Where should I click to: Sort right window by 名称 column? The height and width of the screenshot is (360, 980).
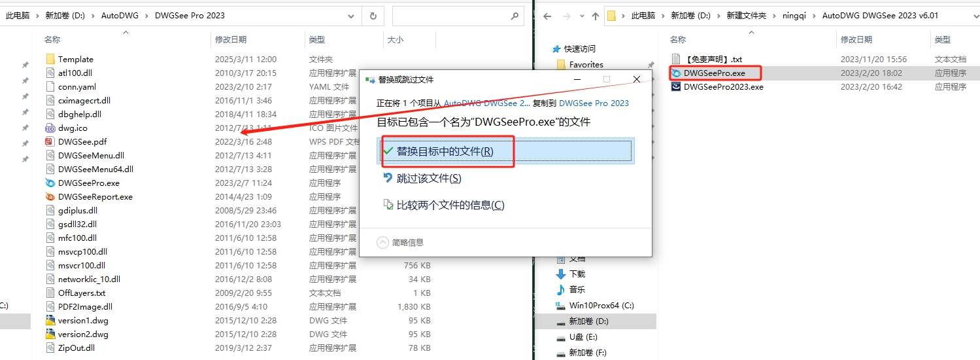point(679,40)
